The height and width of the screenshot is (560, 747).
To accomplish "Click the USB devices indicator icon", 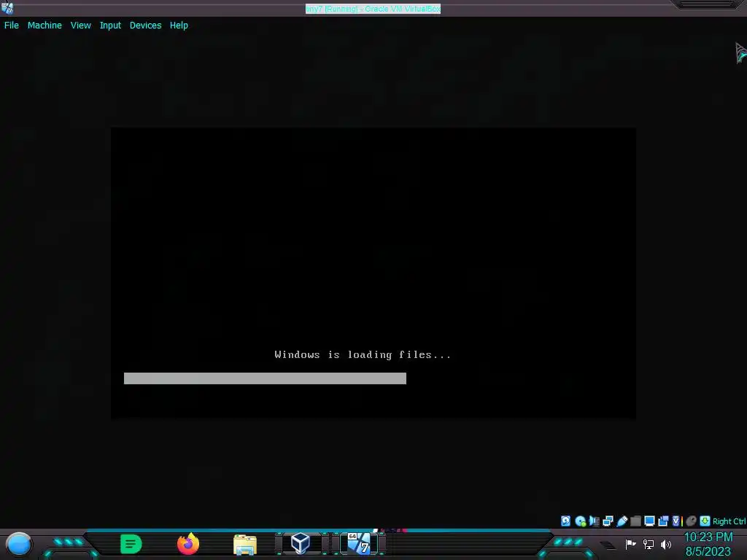I will [x=622, y=521].
